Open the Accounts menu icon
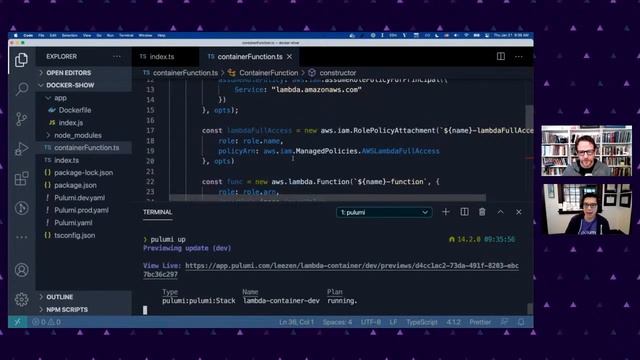 tap(22, 270)
